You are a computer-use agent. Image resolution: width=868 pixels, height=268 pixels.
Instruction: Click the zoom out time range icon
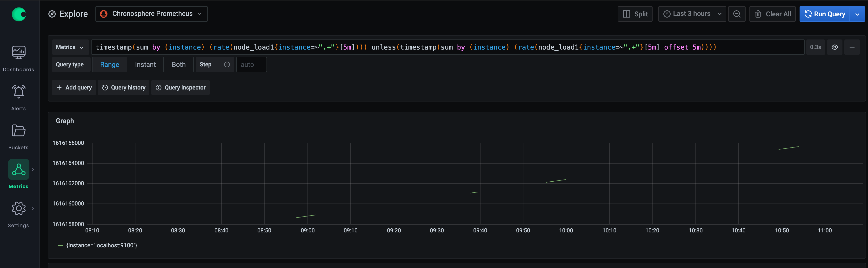pyautogui.click(x=737, y=14)
